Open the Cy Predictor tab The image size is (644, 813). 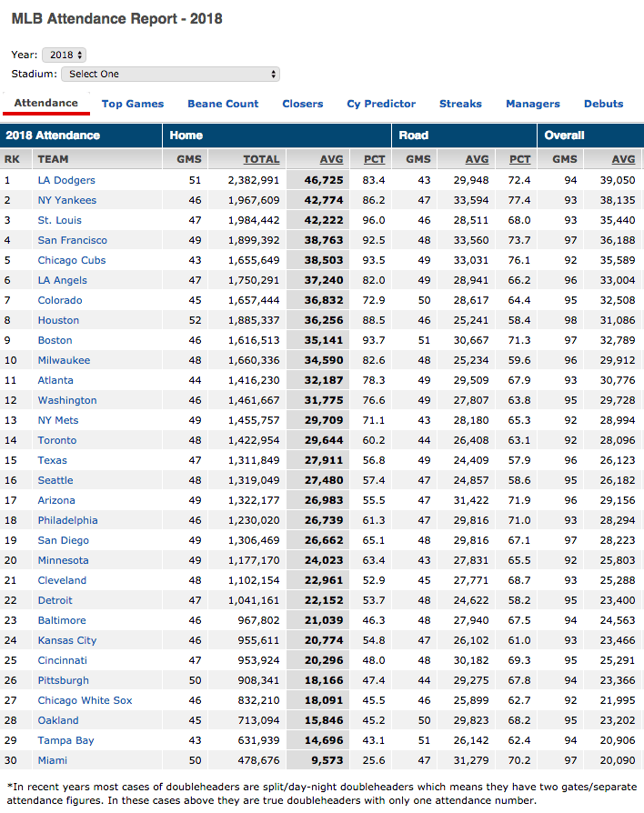click(381, 104)
